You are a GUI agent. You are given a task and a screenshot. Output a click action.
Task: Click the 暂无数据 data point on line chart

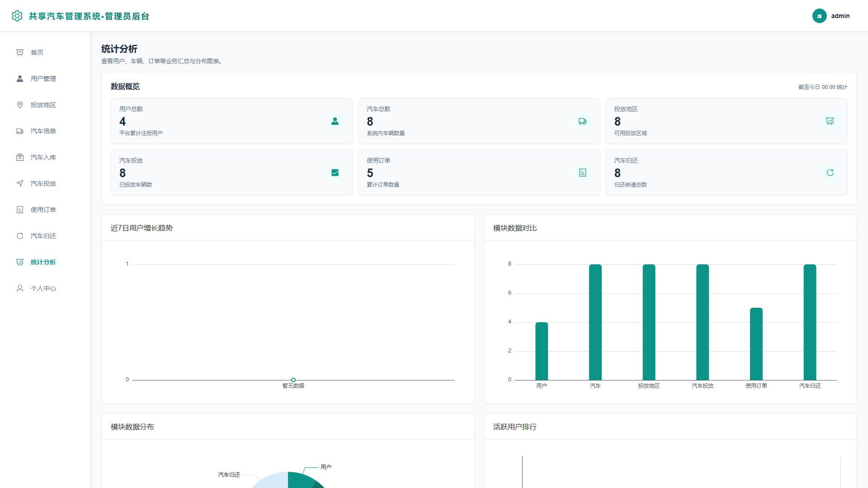[x=293, y=380]
